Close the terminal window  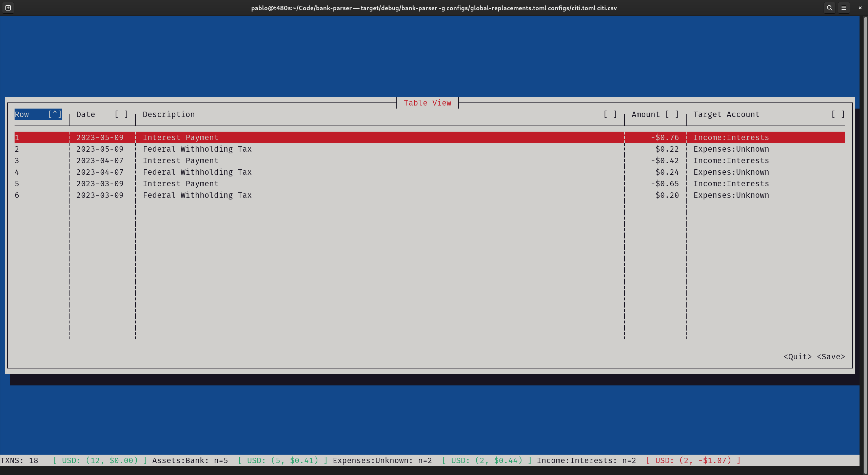pyautogui.click(x=860, y=8)
